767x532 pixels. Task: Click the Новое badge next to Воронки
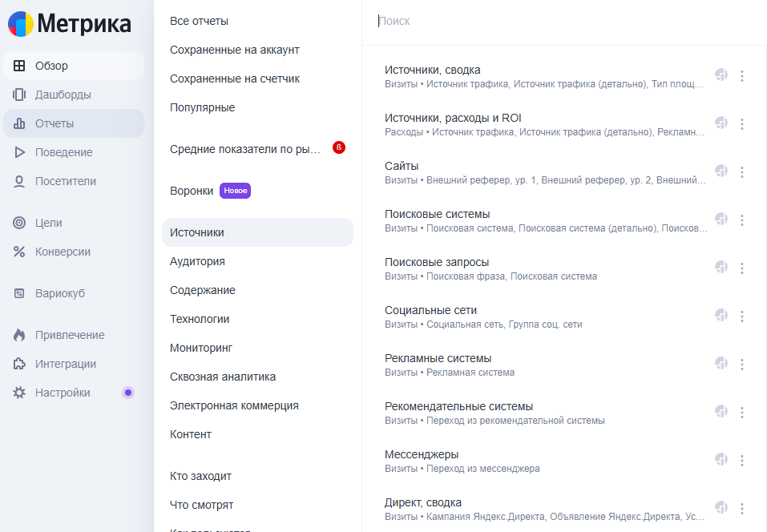click(x=236, y=191)
